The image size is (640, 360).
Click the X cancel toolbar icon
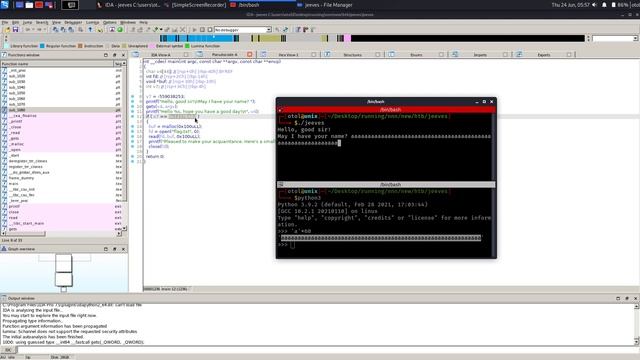coord(182,30)
